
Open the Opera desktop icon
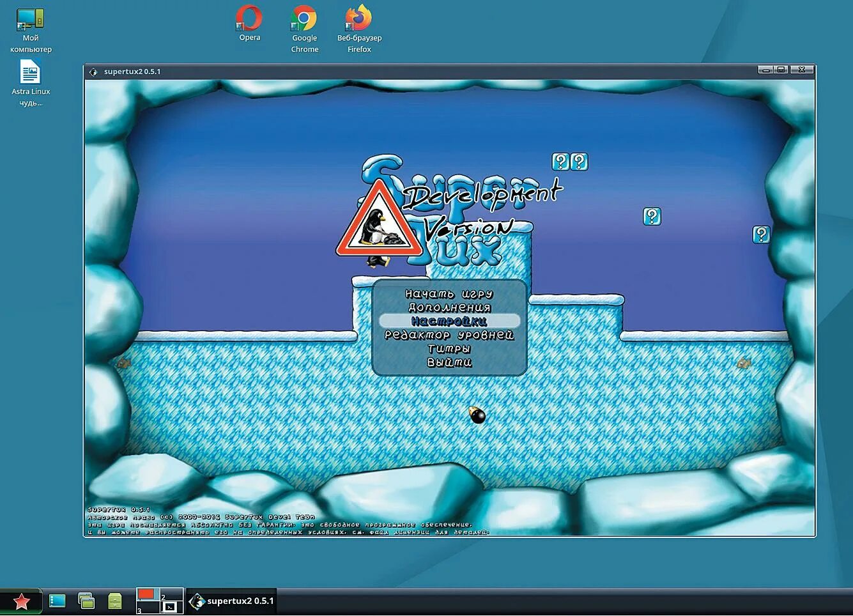pyautogui.click(x=249, y=24)
